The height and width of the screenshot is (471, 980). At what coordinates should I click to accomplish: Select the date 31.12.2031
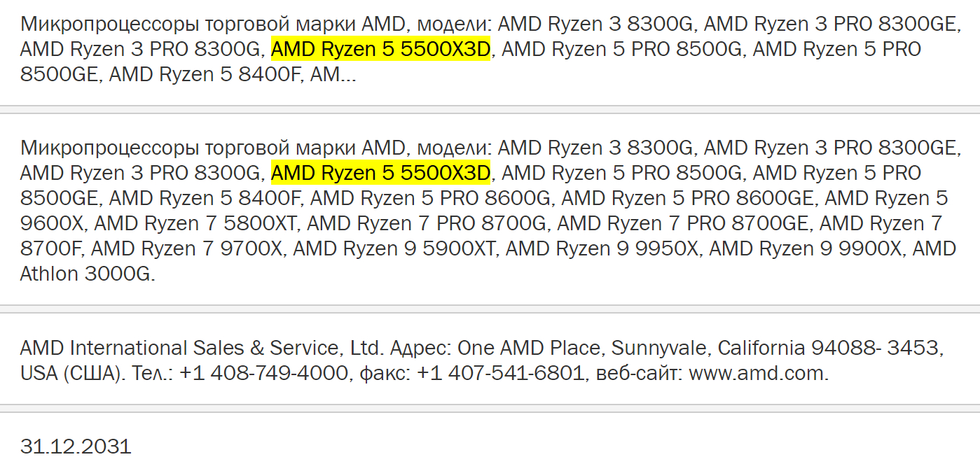click(76, 447)
